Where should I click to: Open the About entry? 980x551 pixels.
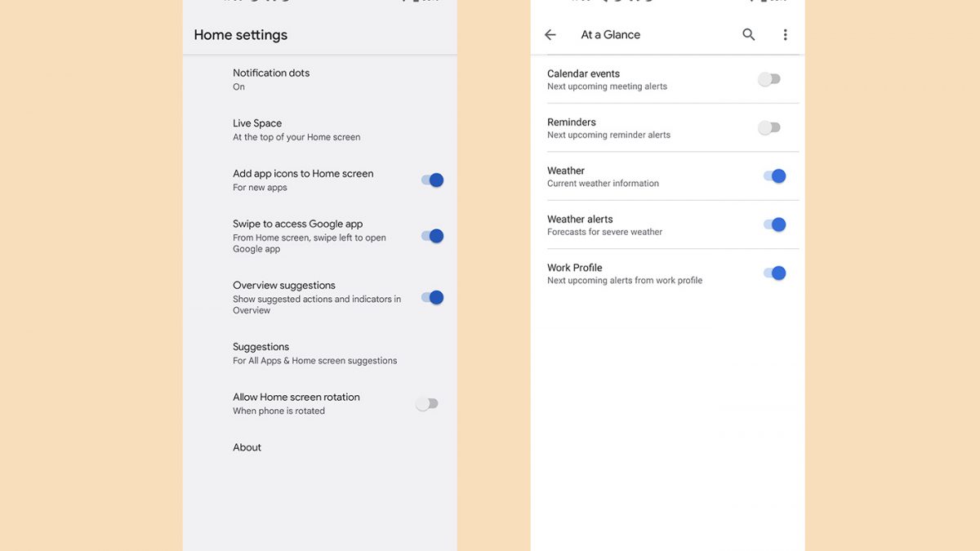click(x=247, y=447)
